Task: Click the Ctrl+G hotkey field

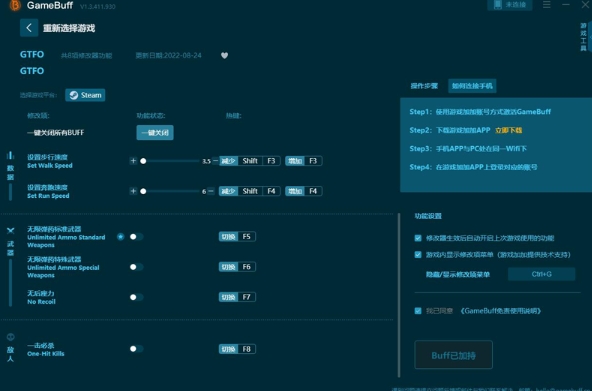Action: (x=541, y=274)
